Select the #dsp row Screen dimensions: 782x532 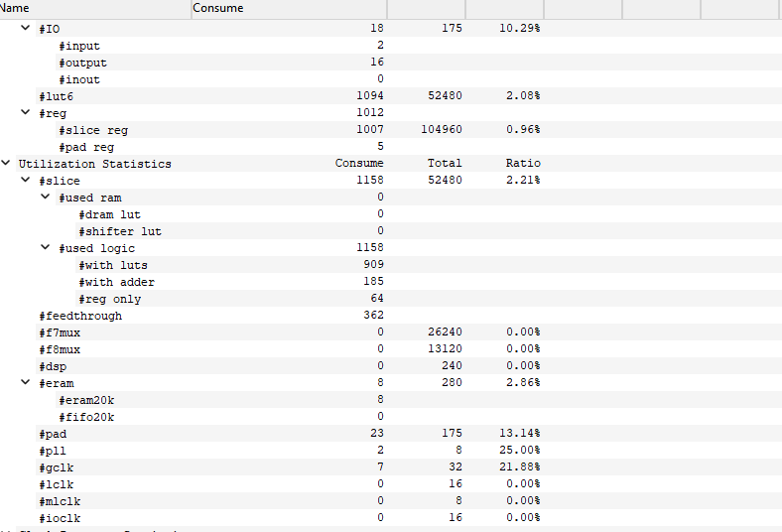pos(53,366)
